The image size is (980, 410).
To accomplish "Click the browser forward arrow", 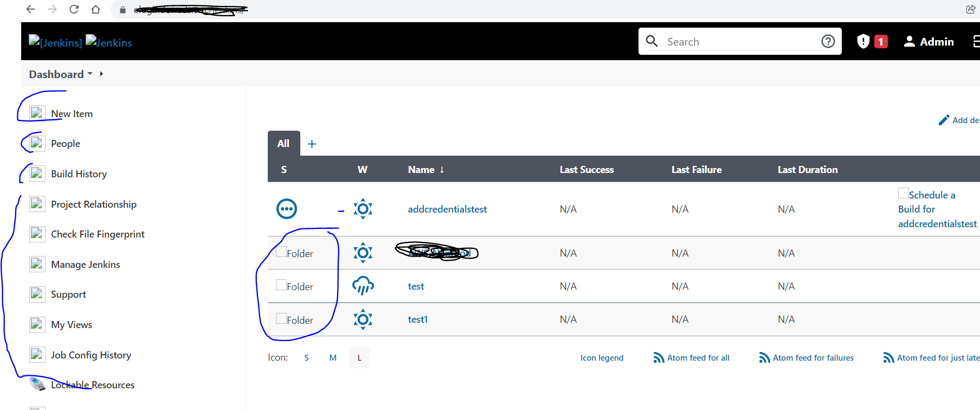I will click(53, 9).
